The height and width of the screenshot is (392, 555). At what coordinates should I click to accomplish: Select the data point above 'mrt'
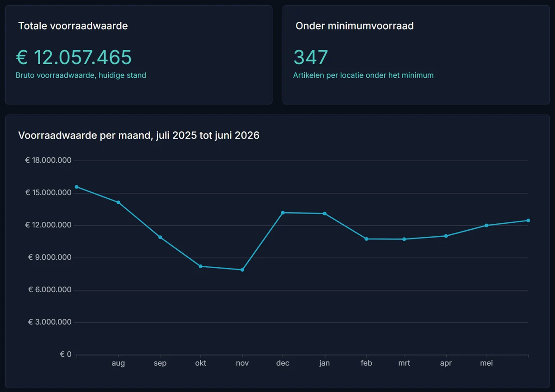coord(404,239)
